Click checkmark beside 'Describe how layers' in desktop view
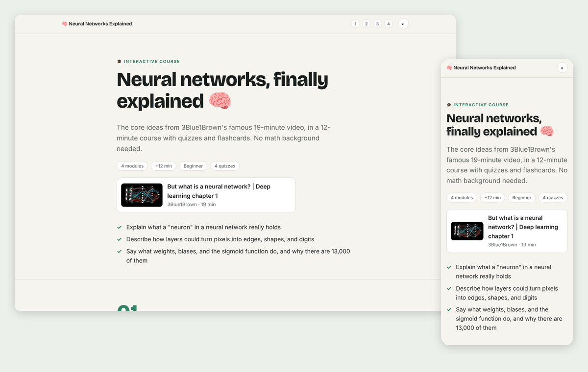 tap(120, 239)
